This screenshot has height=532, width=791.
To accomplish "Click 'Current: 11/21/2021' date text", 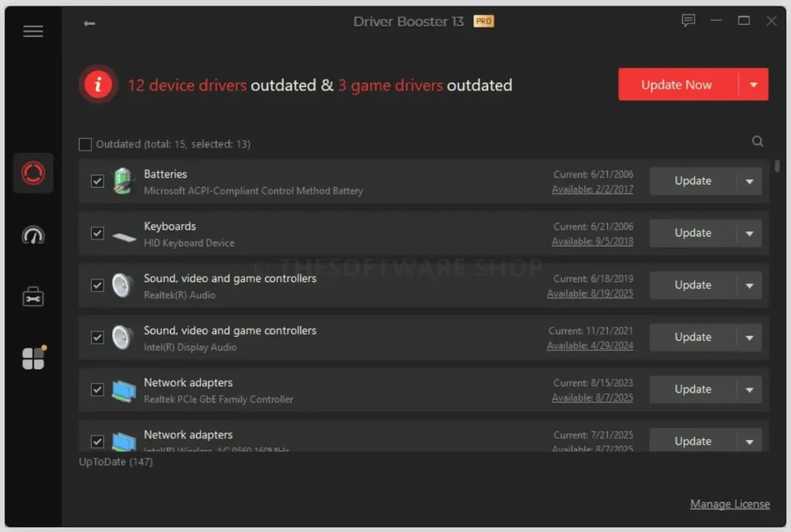I will (591, 330).
